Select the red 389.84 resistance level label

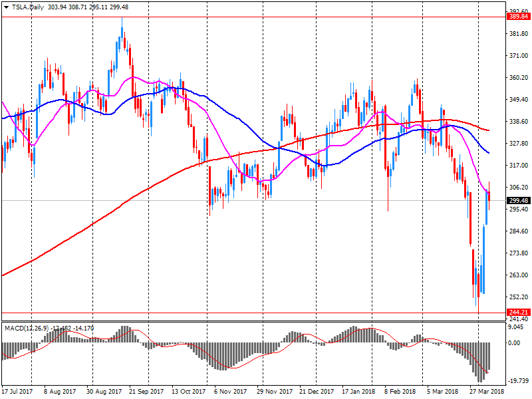(x=519, y=17)
